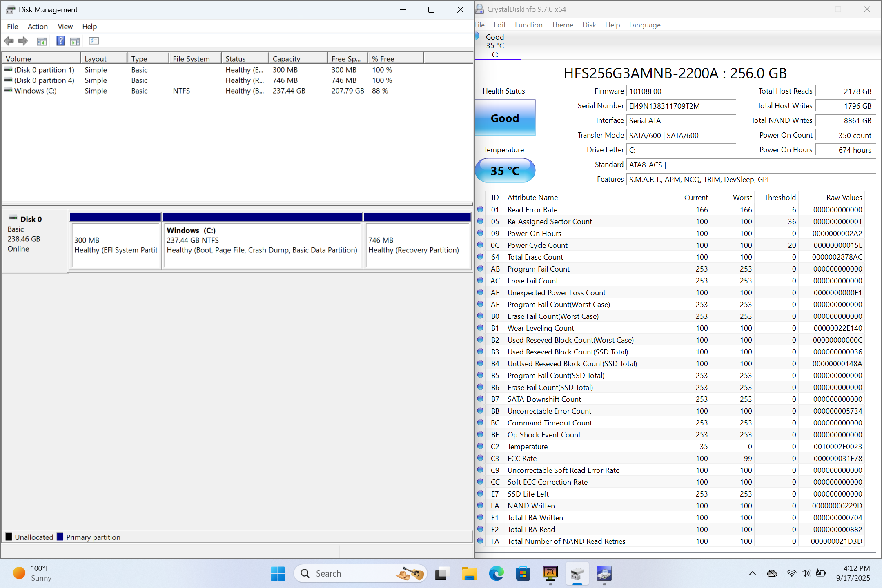Click the Total Host Writes value field
Screen dimensions: 882x588
click(x=845, y=106)
